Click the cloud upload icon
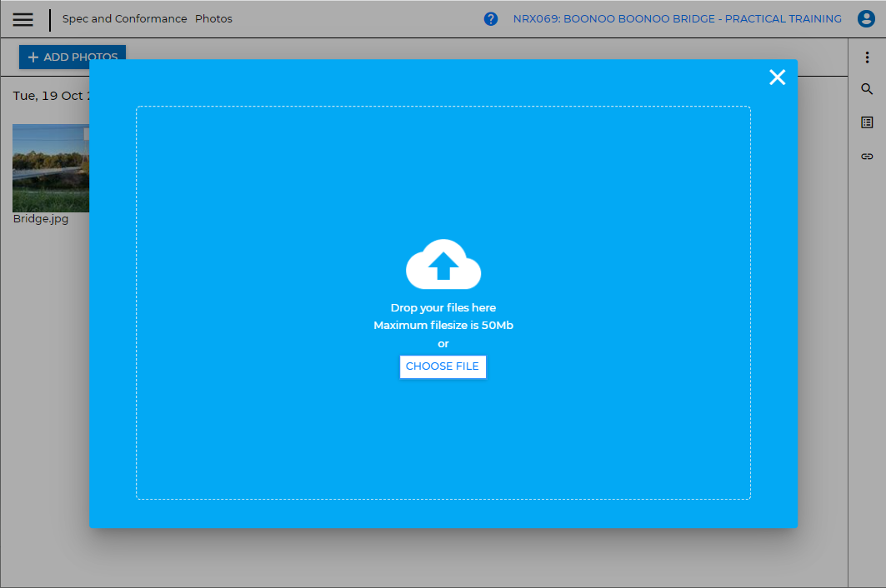The height and width of the screenshot is (588, 886). click(443, 265)
